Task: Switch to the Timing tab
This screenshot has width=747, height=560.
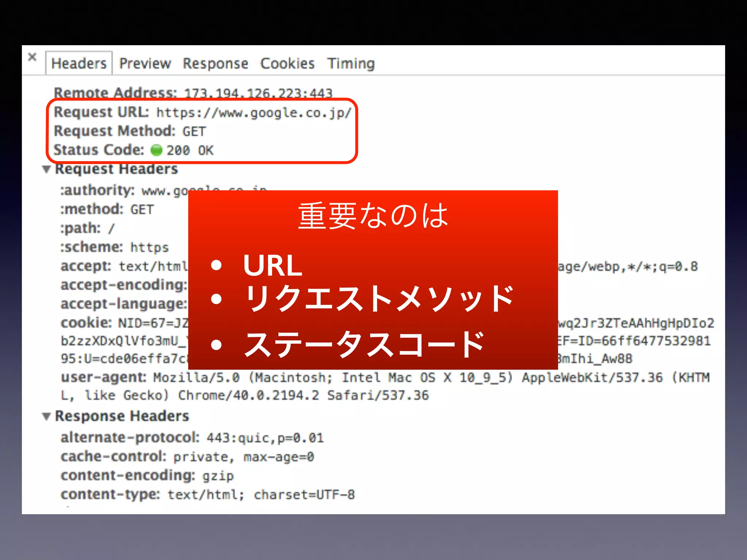Action: coord(351,64)
